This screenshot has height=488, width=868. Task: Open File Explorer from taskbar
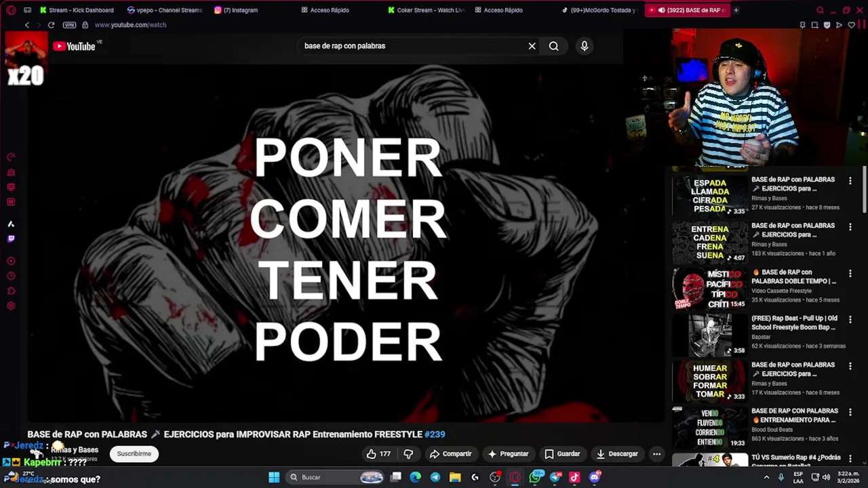click(455, 477)
